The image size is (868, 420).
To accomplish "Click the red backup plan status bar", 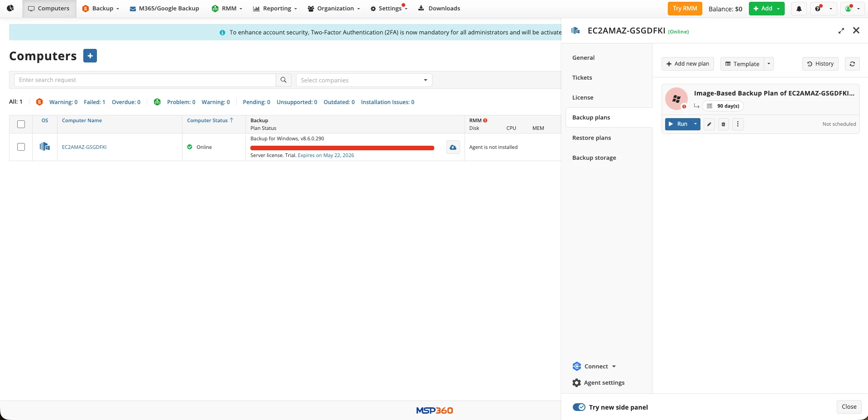I will pyautogui.click(x=342, y=148).
